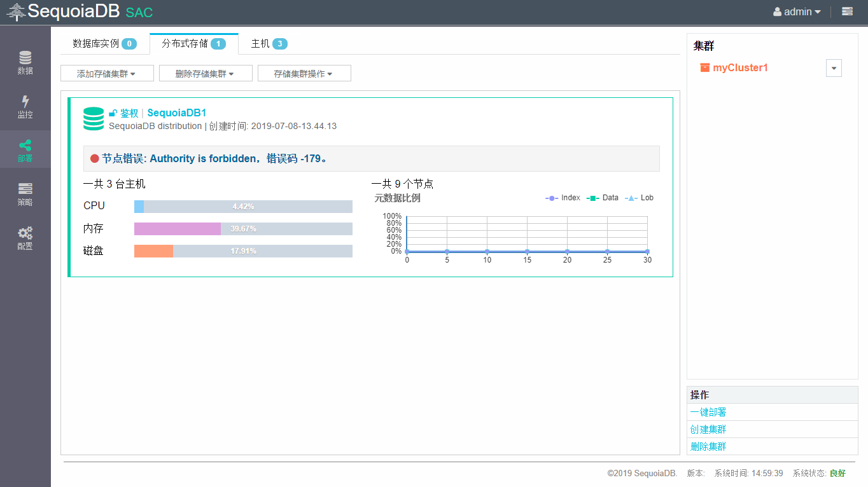Open the myCluster1 dropdown arrow
Image resolution: width=868 pixels, height=487 pixels.
point(834,68)
